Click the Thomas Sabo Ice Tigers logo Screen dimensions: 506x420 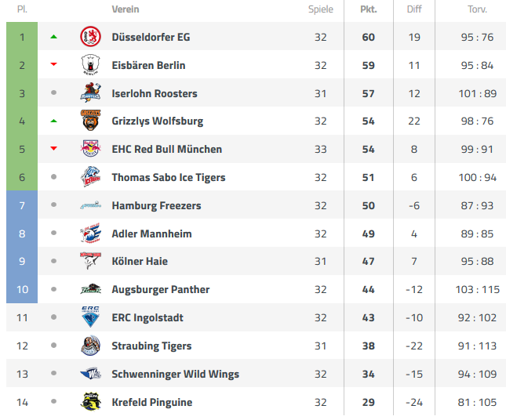point(90,176)
